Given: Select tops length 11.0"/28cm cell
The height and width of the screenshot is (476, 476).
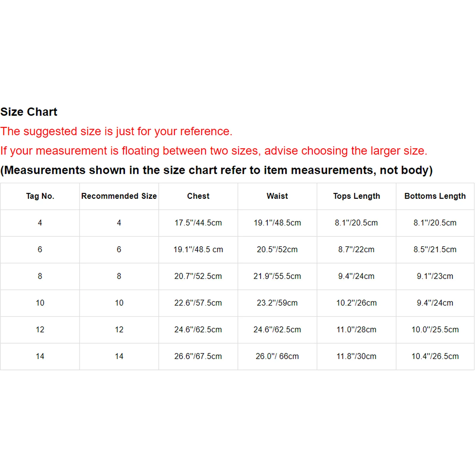Looking at the screenshot, I should coord(356,330).
